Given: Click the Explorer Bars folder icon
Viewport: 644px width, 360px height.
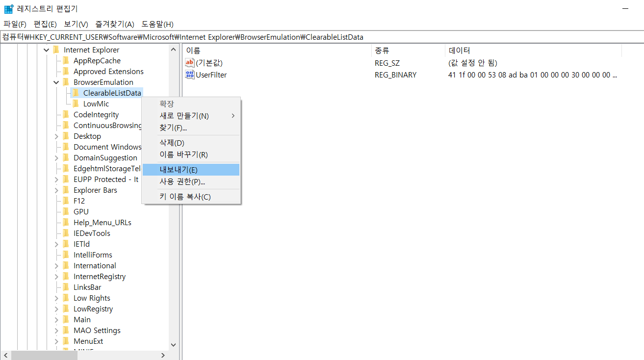Looking at the screenshot, I should tap(66, 190).
